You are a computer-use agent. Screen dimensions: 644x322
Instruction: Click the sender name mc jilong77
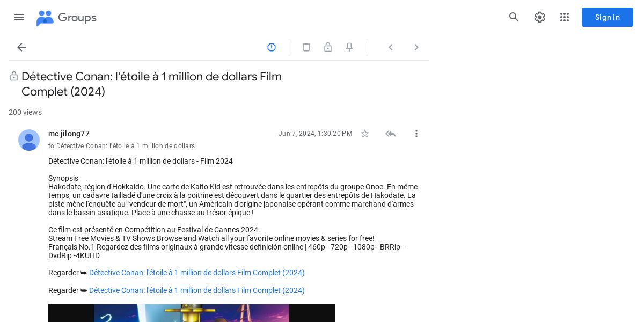(69, 134)
